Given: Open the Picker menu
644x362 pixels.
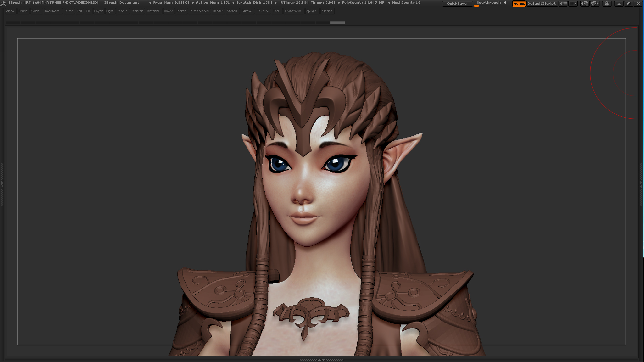Looking at the screenshot, I should [181, 11].
